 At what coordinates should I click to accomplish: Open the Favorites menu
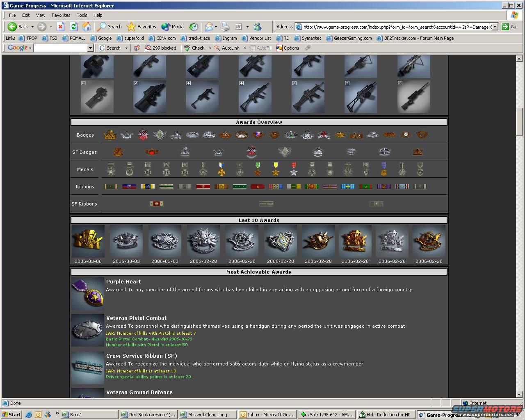61,15
